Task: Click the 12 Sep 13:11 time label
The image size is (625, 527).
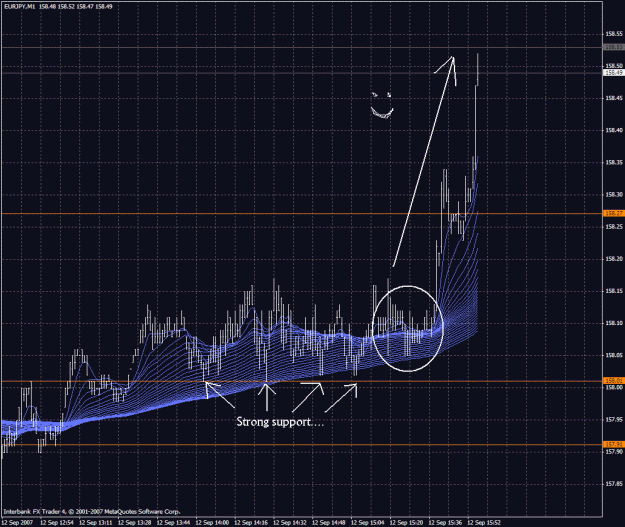Action: [95, 522]
